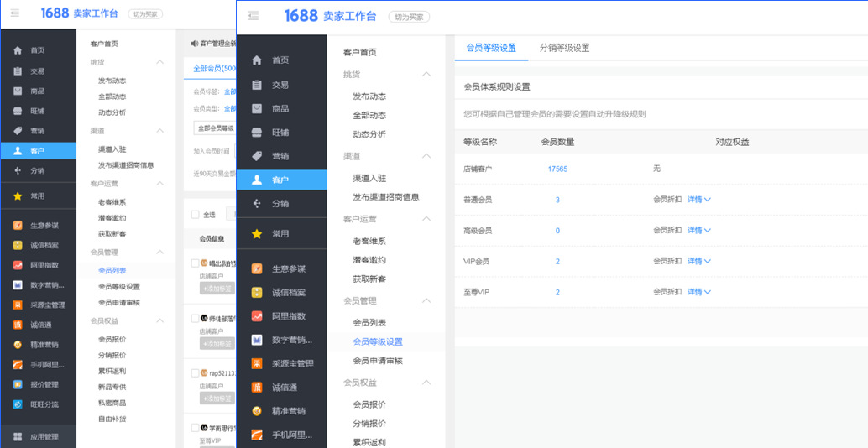868x448 pixels.
Task: Click 高级会员 member count 0
Action: click(557, 231)
